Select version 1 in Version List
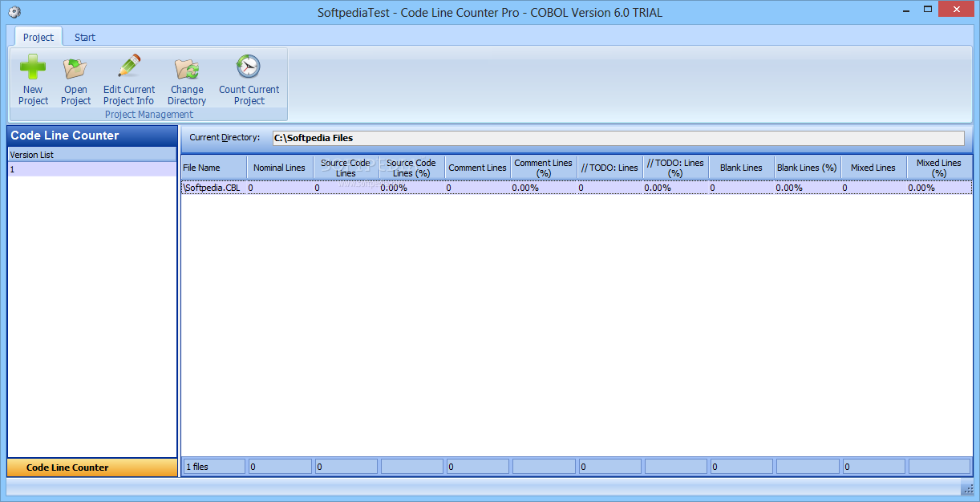 pyautogui.click(x=92, y=169)
